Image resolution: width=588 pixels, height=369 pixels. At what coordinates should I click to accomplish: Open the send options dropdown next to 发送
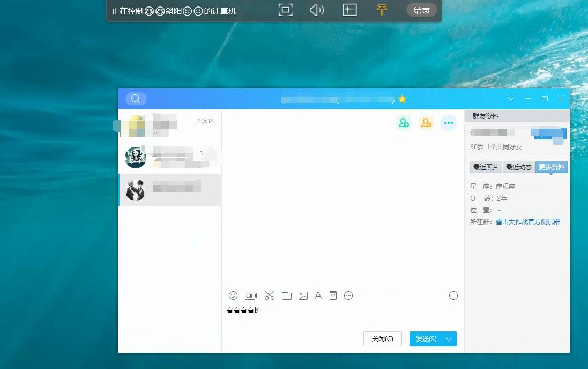pyautogui.click(x=449, y=338)
